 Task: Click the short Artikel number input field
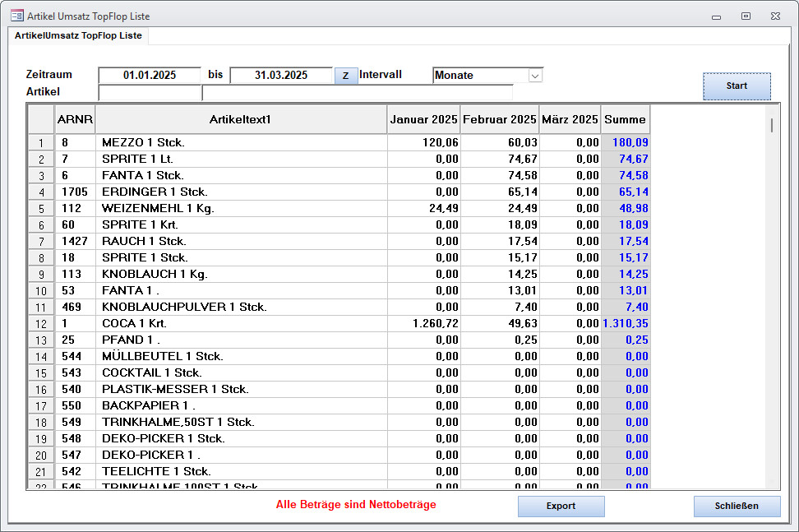click(x=150, y=92)
